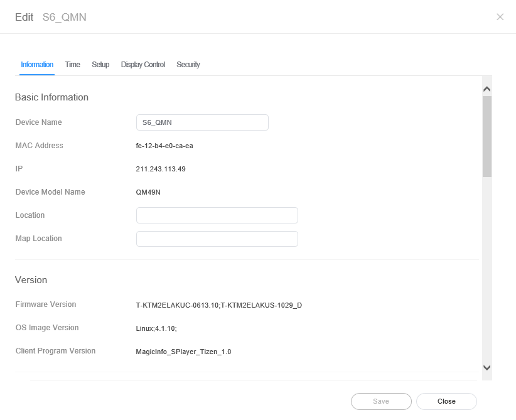Click the IP address 211.243.113.49
Viewport: 516px width, 420px height.
point(161,169)
